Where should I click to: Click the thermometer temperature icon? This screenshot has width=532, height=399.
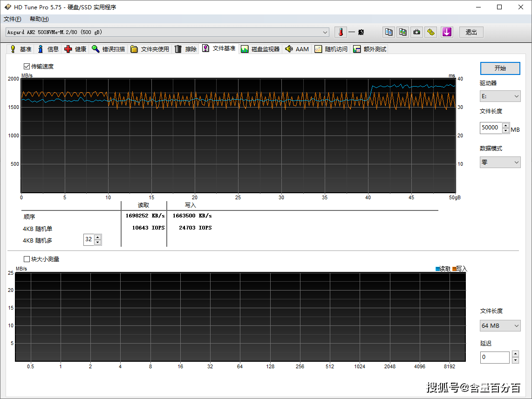(x=341, y=32)
